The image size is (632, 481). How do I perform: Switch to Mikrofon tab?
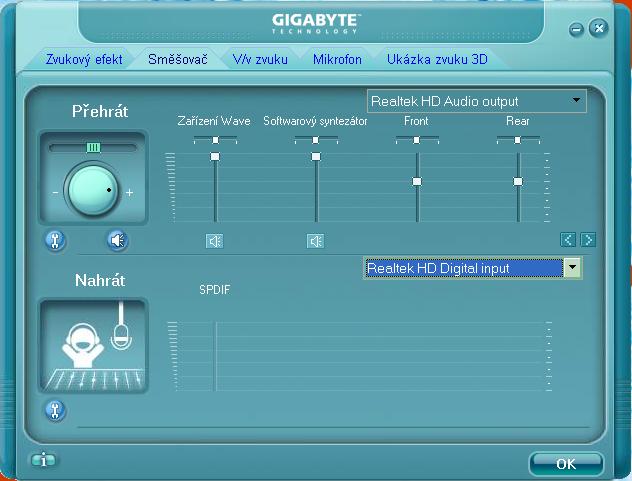(337, 59)
